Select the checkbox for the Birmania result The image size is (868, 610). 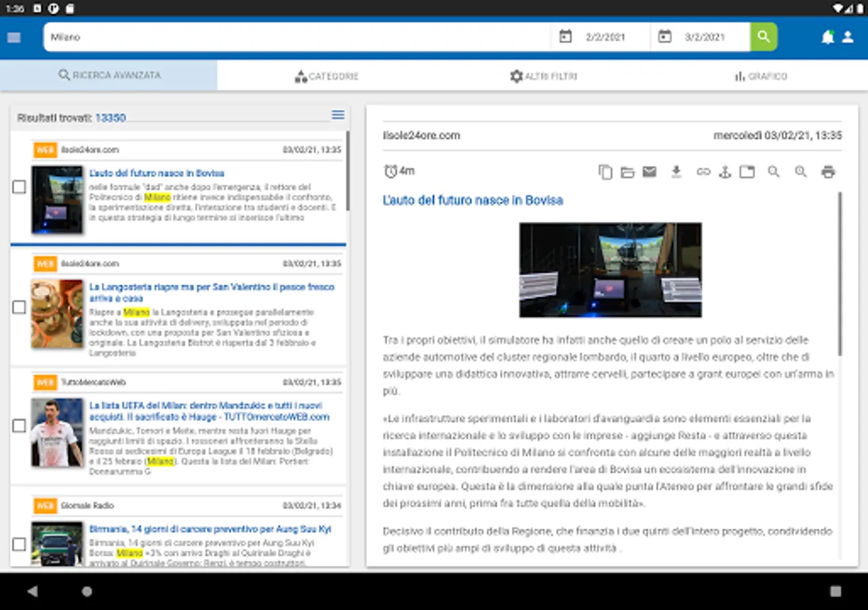(x=19, y=544)
